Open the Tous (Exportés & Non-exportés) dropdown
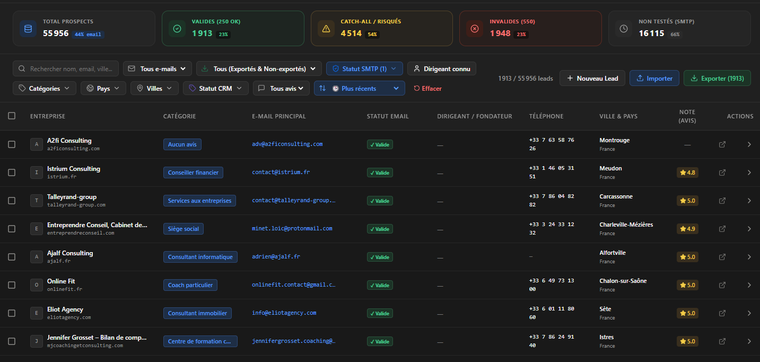This screenshot has width=760, height=362. pos(259,69)
